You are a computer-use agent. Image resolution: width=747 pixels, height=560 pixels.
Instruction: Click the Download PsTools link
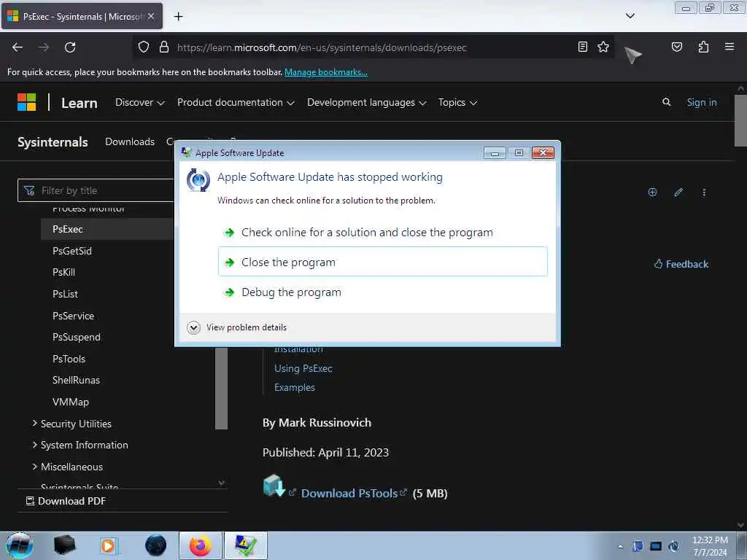pyautogui.click(x=349, y=494)
